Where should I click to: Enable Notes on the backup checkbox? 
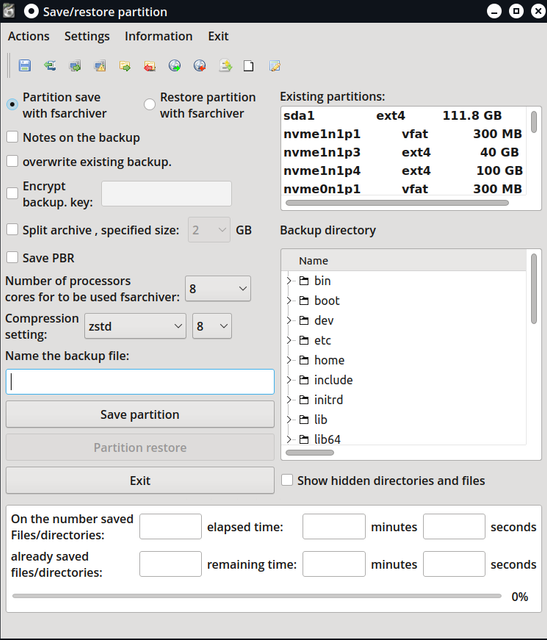point(12,137)
